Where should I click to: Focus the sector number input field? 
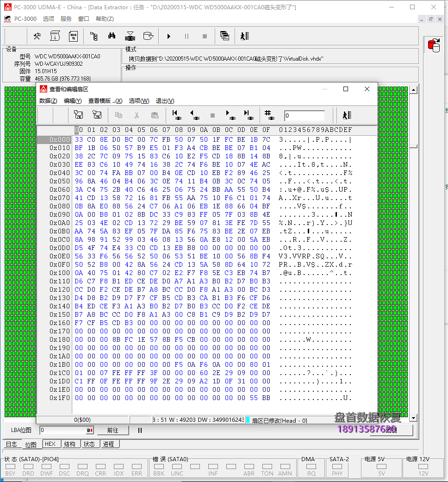pos(304,116)
